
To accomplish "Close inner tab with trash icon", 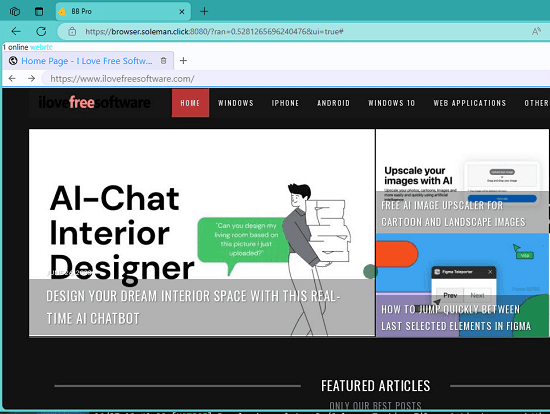I will tap(163, 61).
